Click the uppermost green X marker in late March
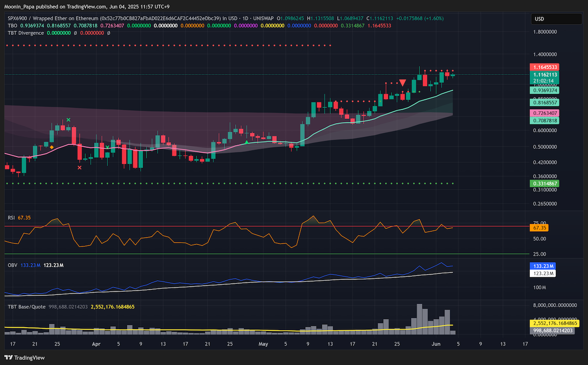The width and height of the screenshot is (588, 365). (x=69, y=120)
